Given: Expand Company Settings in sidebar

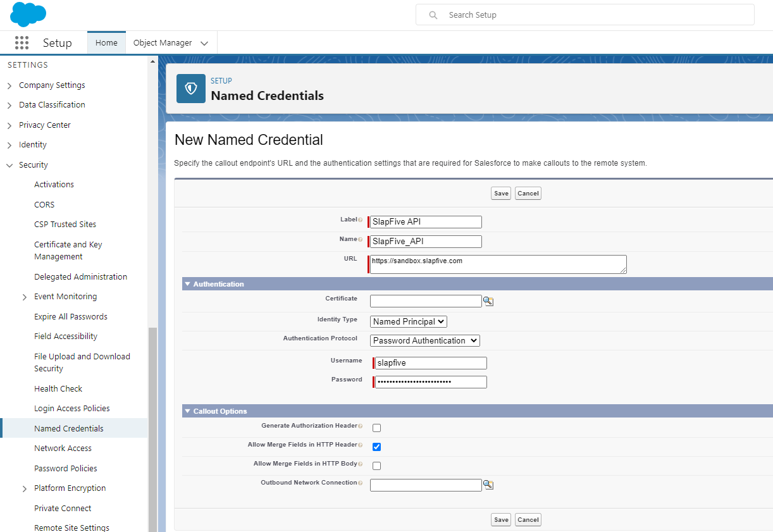Looking at the screenshot, I should (9, 85).
